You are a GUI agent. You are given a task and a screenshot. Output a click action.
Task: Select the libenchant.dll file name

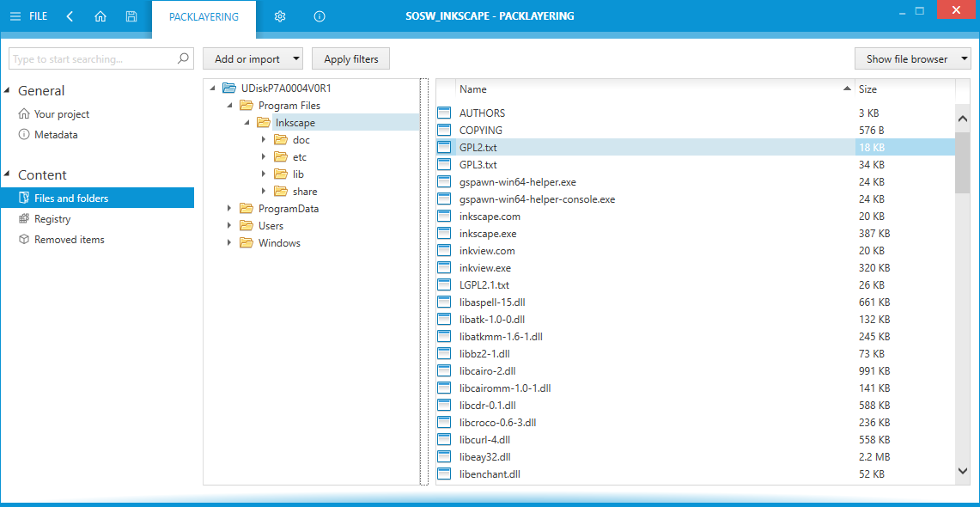click(490, 473)
